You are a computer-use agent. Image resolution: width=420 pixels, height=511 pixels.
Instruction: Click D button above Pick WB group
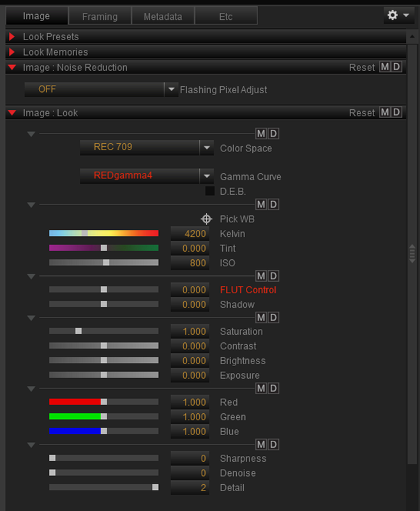[273, 204]
